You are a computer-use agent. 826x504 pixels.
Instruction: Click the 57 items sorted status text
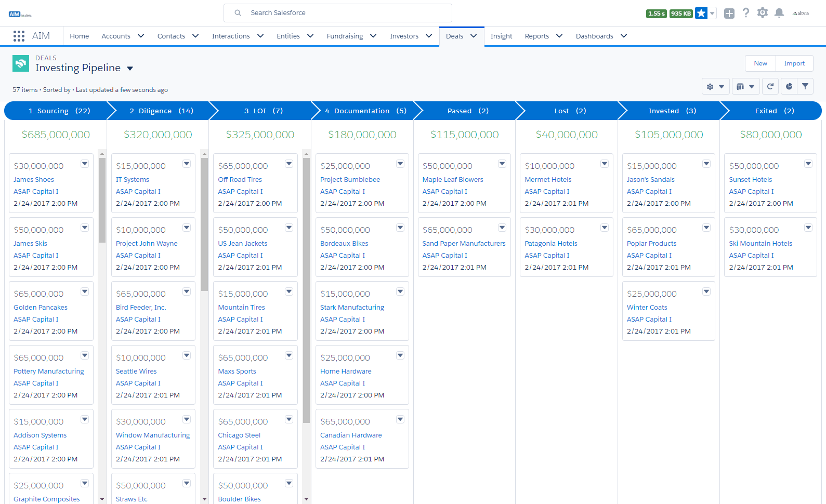click(x=90, y=90)
